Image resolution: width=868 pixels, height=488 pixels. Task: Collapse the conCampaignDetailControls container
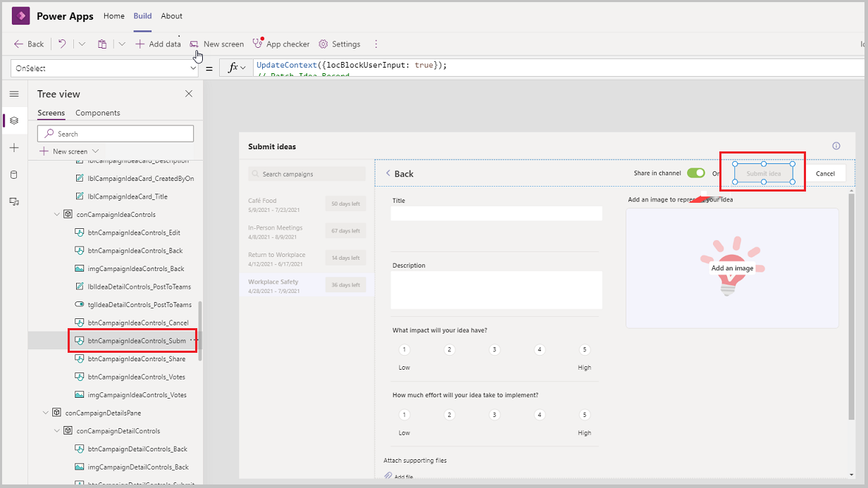tap(56, 431)
